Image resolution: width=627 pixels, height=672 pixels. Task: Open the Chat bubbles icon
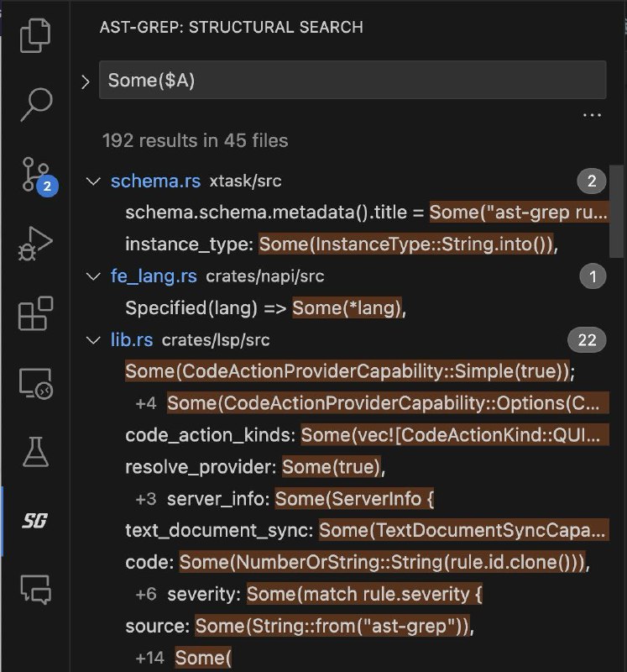[36, 590]
